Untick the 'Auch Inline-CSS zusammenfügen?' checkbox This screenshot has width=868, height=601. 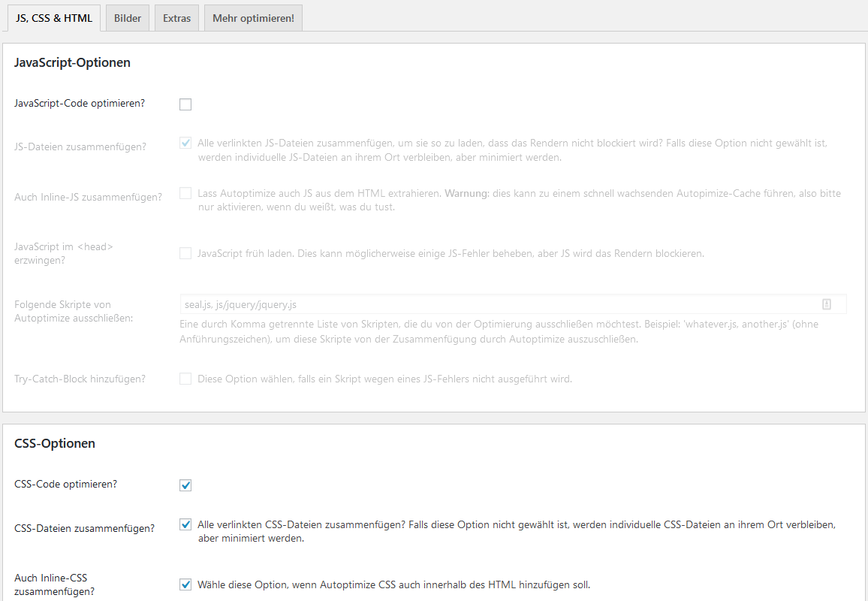(185, 584)
